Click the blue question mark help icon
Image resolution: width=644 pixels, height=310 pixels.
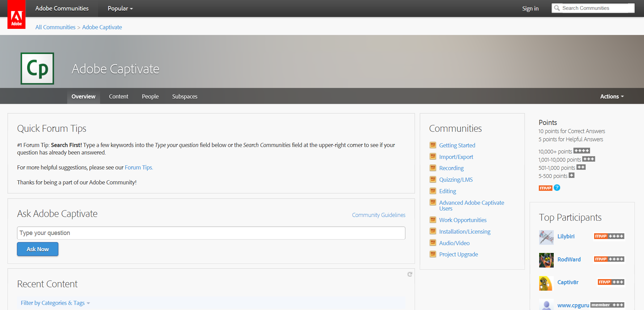557,188
